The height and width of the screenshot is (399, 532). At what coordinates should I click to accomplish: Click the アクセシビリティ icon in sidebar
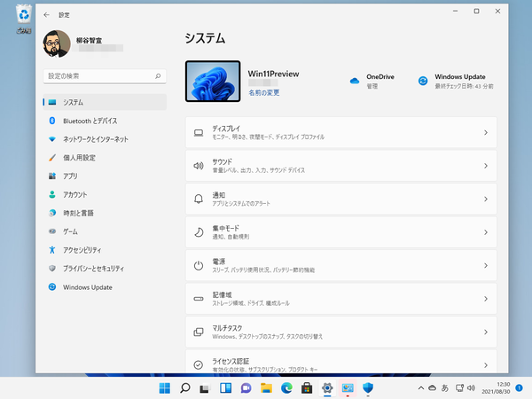point(52,250)
